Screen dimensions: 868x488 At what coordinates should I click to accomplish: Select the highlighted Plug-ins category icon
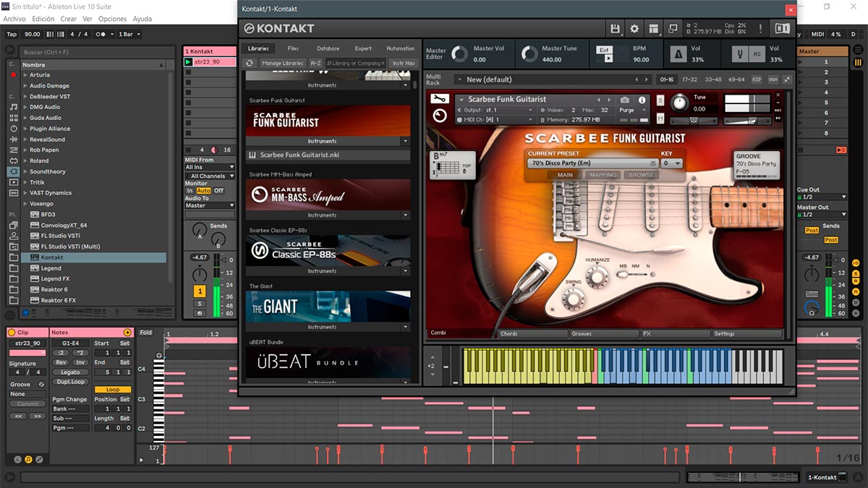(x=13, y=171)
